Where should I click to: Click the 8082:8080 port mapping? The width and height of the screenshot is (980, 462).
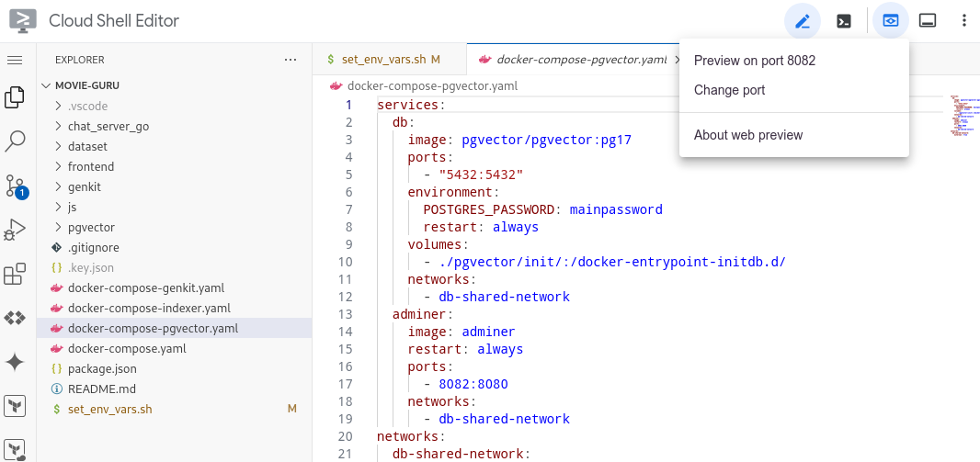473,385
